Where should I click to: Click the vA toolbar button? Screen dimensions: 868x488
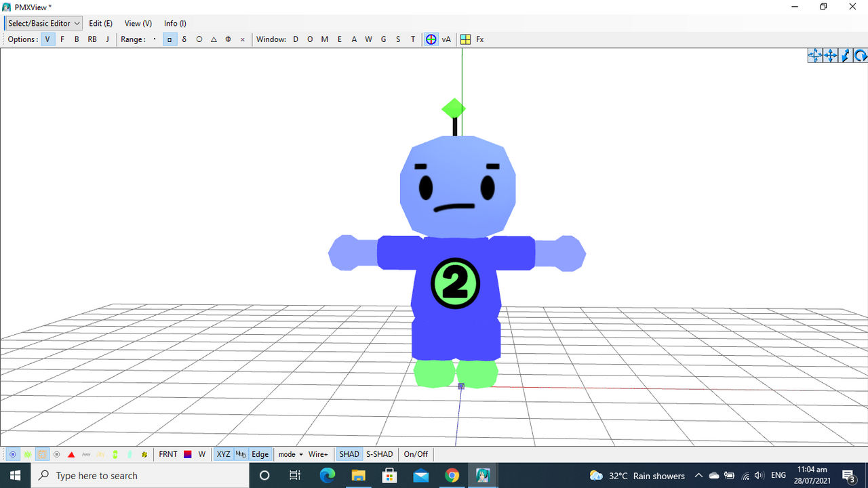tap(446, 39)
